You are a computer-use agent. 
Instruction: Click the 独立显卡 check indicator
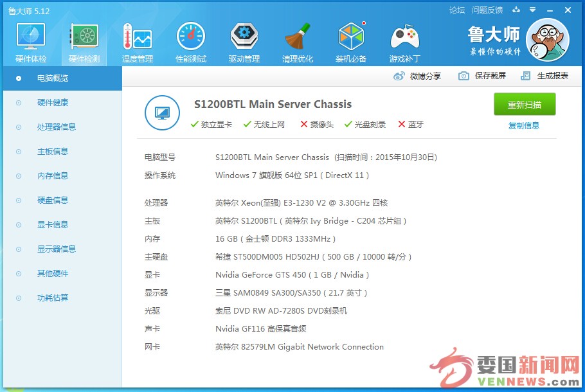[x=211, y=124]
